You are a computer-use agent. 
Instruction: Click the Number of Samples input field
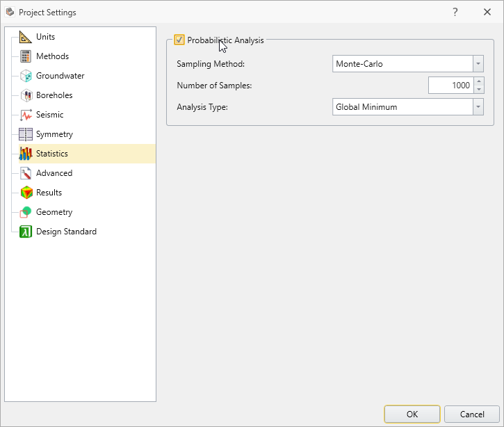451,86
